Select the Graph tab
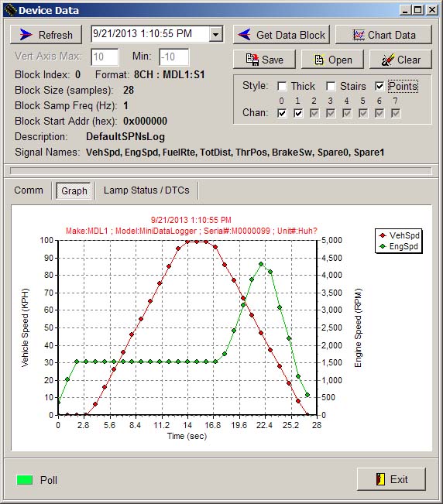This screenshot has width=443, height=504. point(74,190)
